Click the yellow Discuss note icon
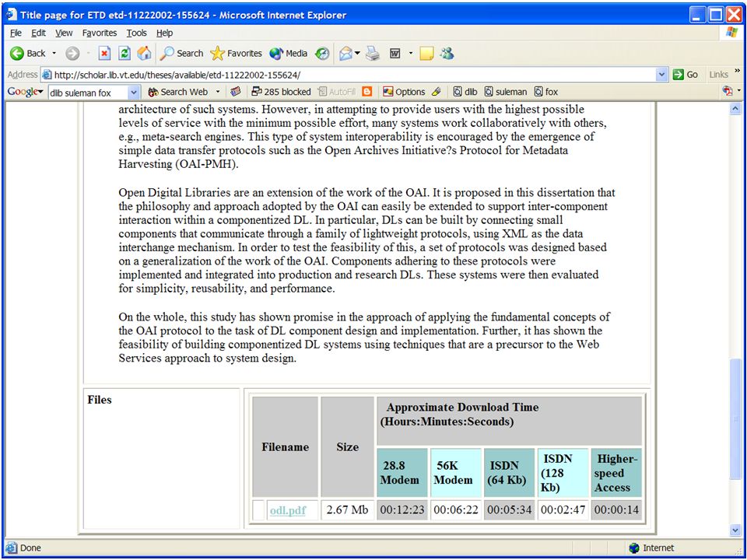This screenshot has width=747, height=560. point(426,54)
